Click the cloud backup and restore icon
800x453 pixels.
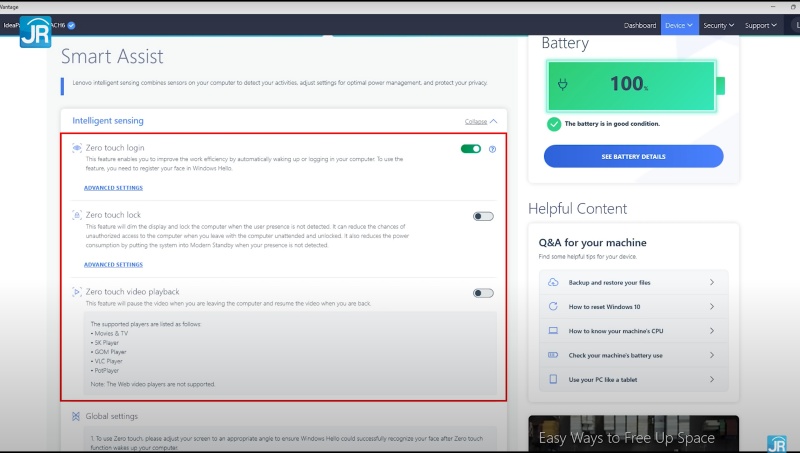[x=553, y=282]
